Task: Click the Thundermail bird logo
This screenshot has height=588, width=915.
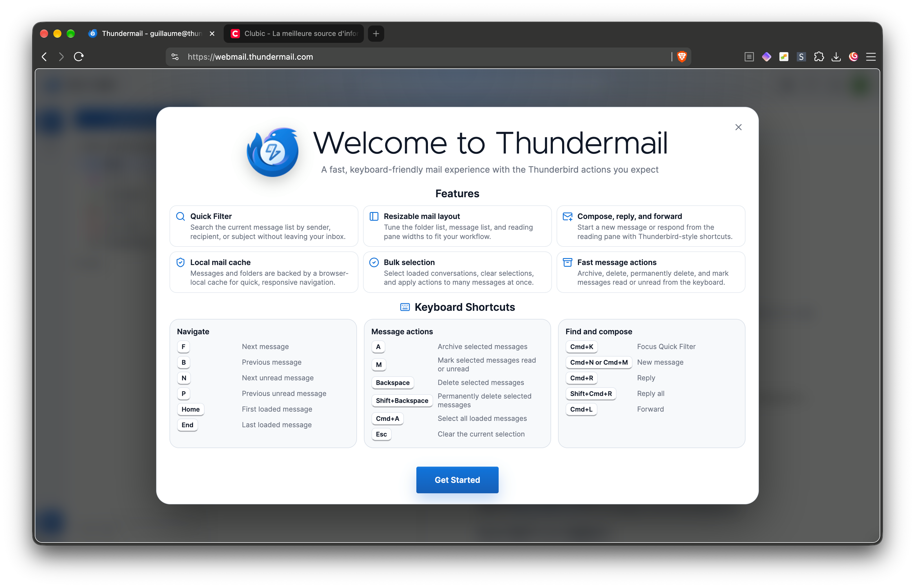Action: 272,152
